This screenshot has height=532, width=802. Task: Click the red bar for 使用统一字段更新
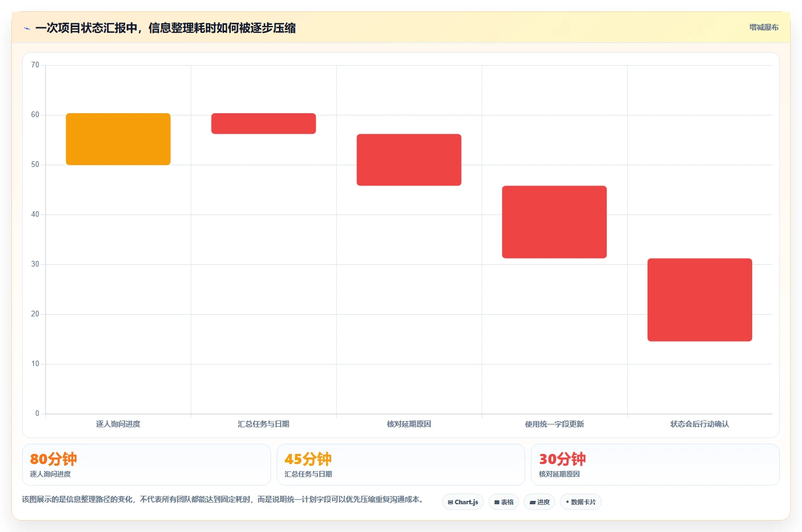[555, 222]
